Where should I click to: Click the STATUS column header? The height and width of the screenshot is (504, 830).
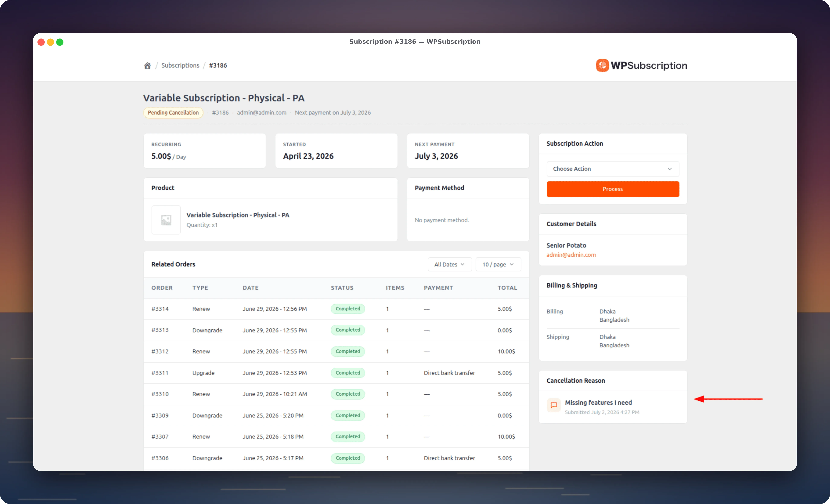tap(342, 288)
